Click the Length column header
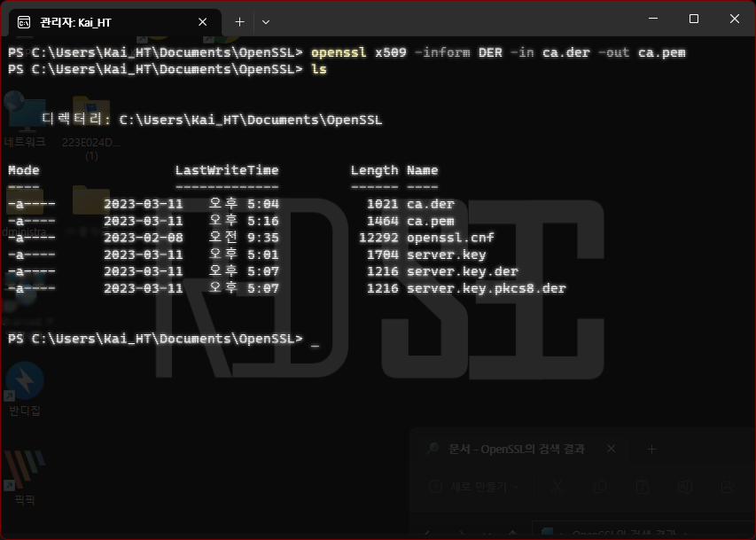Screen dimensions: 756x540 pyautogui.click(x=375, y=170)
